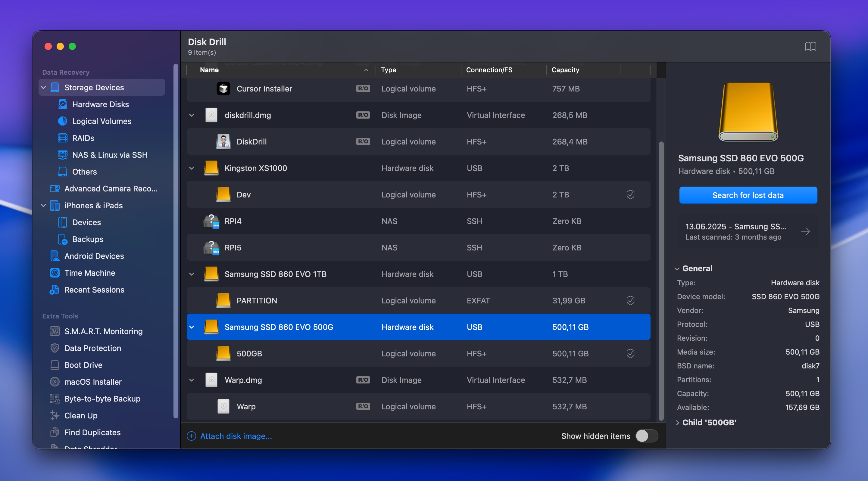The height and width of the screenshot is (481, 868).
Task: Click Search for lost data button
Action: 748,195
